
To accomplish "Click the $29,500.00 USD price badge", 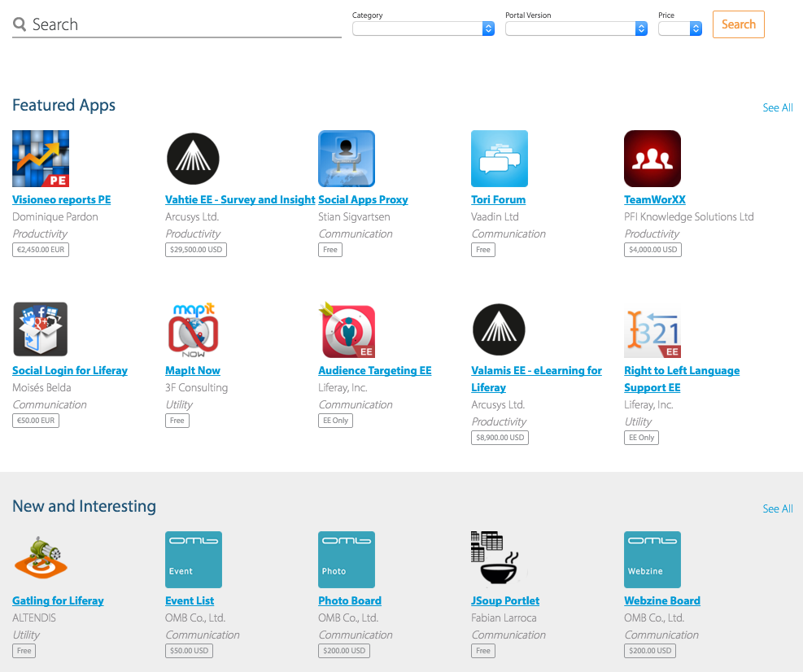I will [195, 250].
